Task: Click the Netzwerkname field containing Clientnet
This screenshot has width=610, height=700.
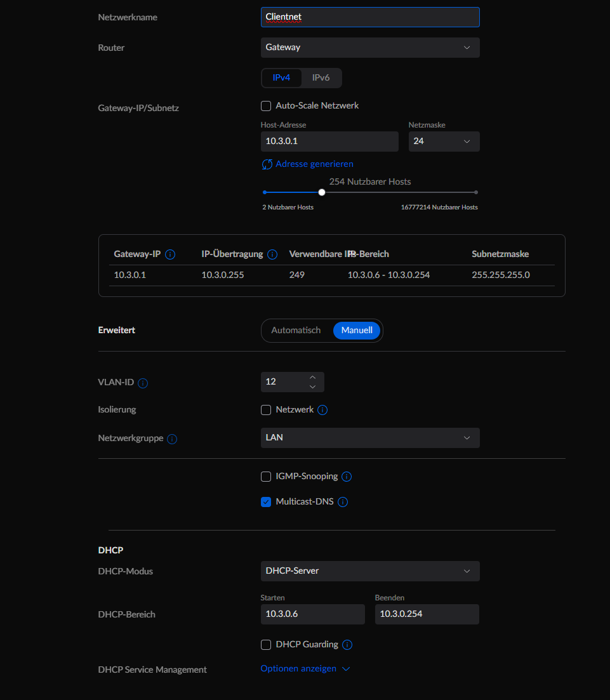Action: pyautogui.click(x=370, y=17)
